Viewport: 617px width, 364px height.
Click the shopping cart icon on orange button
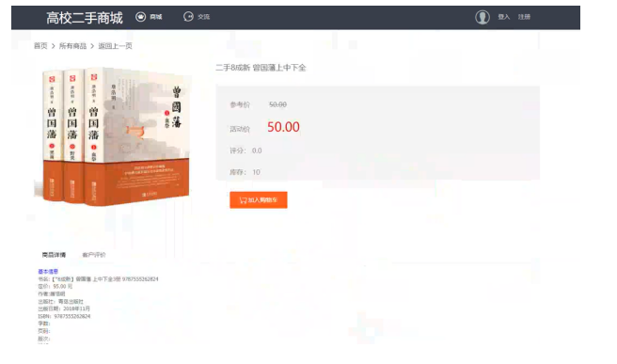click(x=243, y=200)
